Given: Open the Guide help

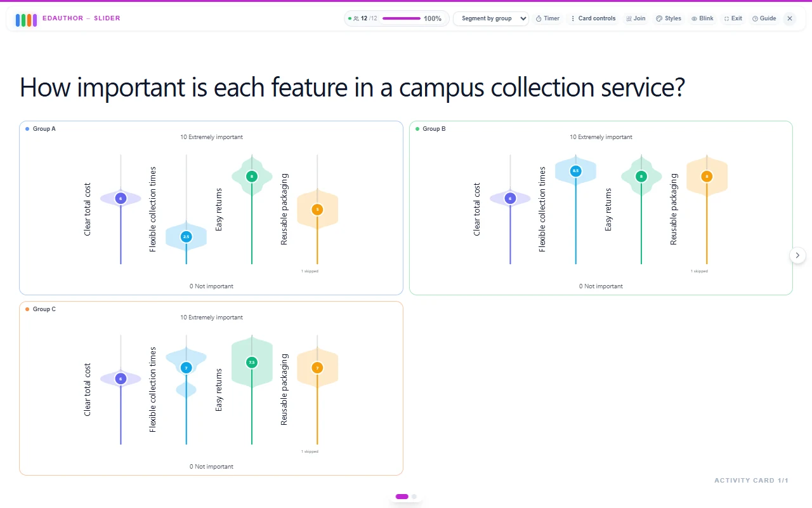Looking at the screenshot, I should click(764, 18).
